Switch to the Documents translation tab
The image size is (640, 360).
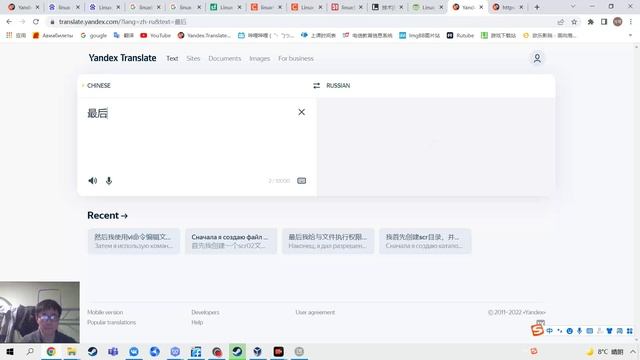coord(224,58)
